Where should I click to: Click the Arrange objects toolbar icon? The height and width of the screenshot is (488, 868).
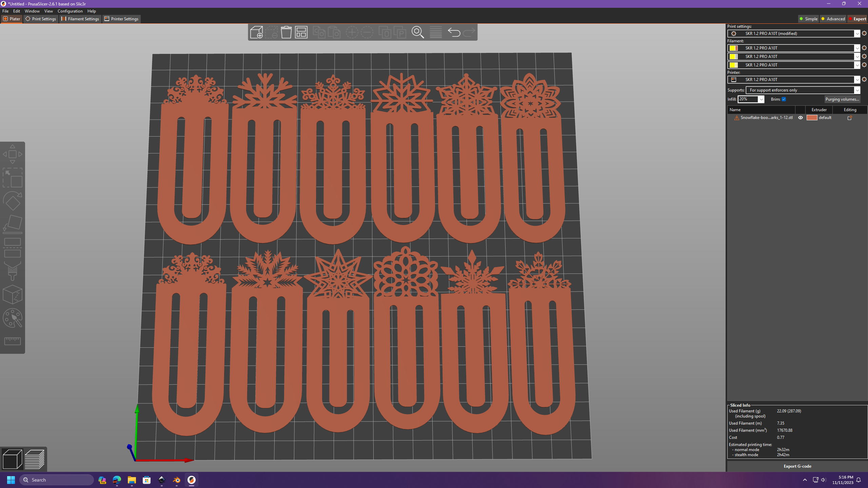301,32
